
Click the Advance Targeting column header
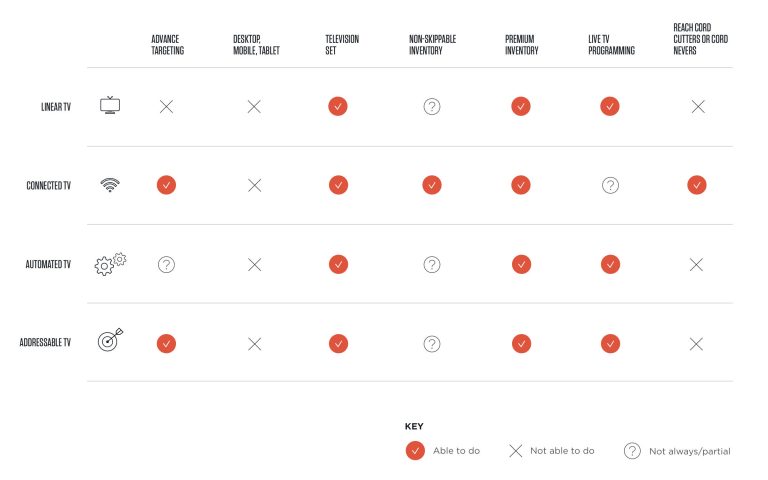pos(167,45)
